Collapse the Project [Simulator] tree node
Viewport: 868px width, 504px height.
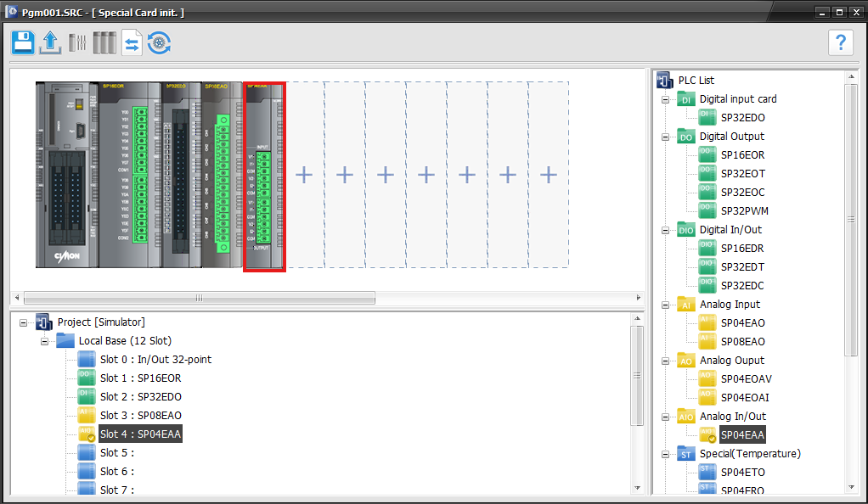tap(23, 322)
